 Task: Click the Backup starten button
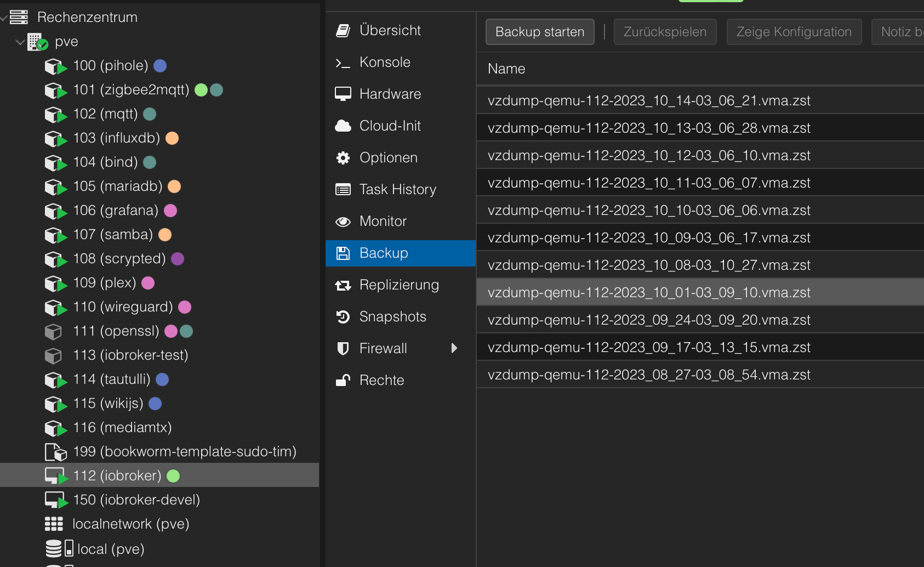click(539, 32)
